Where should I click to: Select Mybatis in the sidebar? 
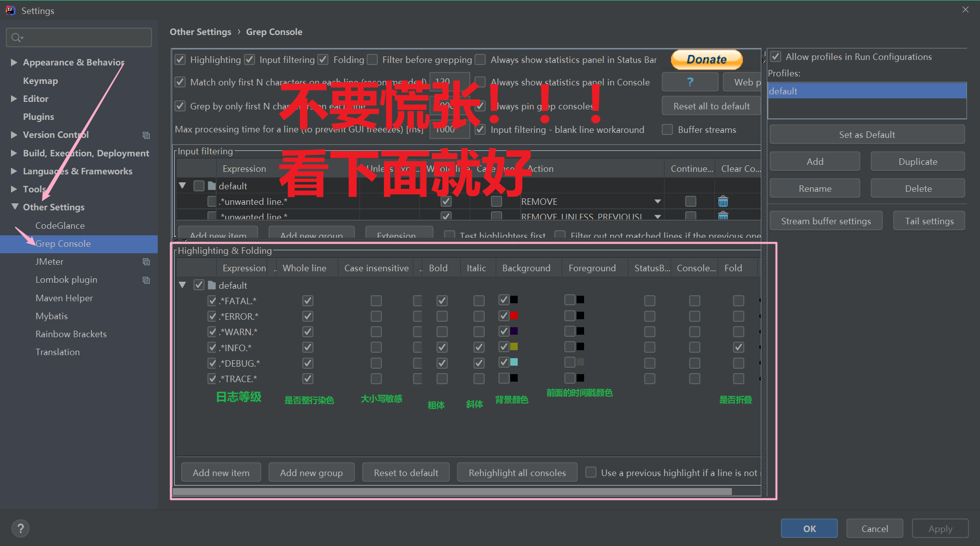pos(51,316)
